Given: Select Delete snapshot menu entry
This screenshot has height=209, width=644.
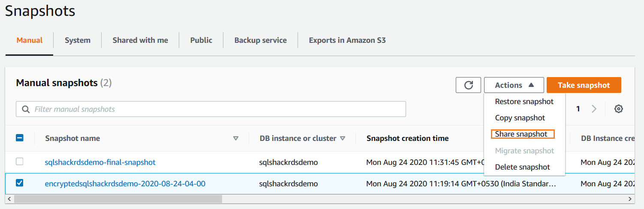Looking at the screenshot, I should [x=522, y=167].
